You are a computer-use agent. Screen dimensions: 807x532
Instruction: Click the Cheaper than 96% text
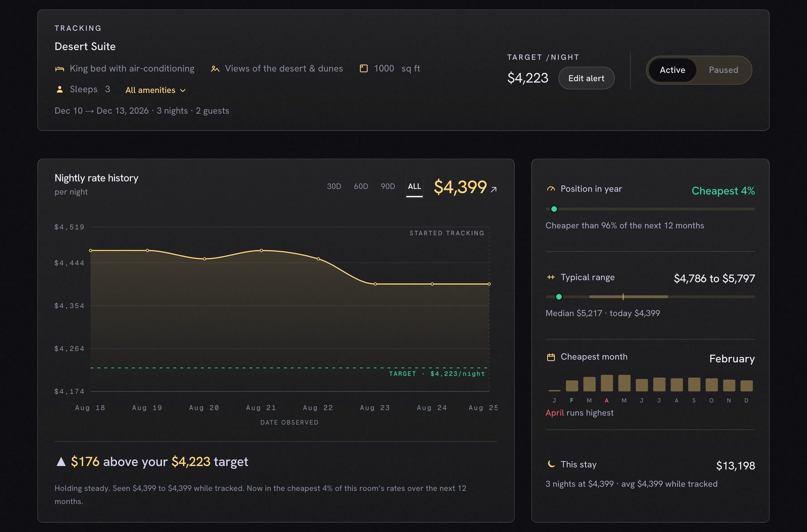click(624, 225)
